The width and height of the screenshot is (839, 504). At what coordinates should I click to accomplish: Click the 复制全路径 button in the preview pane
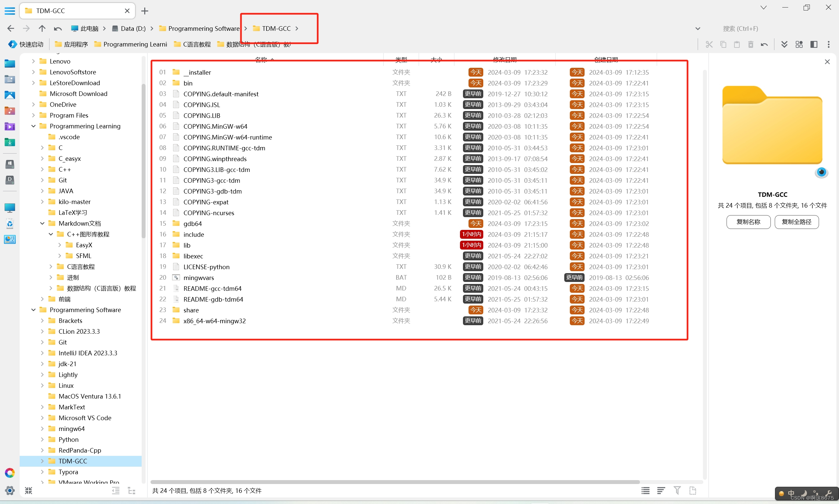coord(797,222)
